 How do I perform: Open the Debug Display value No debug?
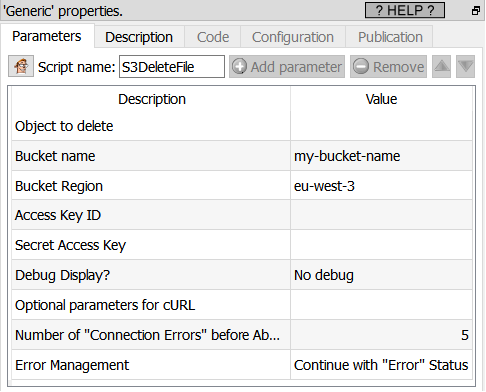pos(381,275)
